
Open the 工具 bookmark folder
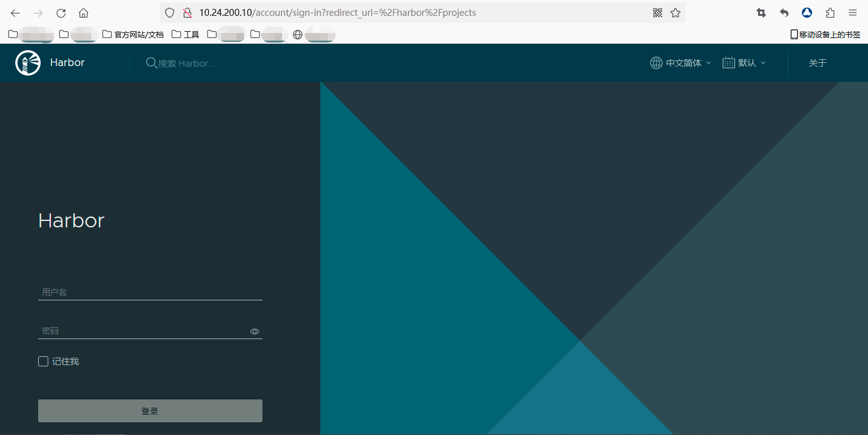(x=186, y=34)
